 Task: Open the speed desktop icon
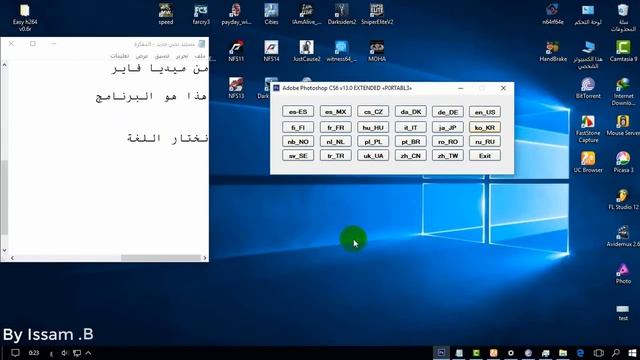(166, 14)
